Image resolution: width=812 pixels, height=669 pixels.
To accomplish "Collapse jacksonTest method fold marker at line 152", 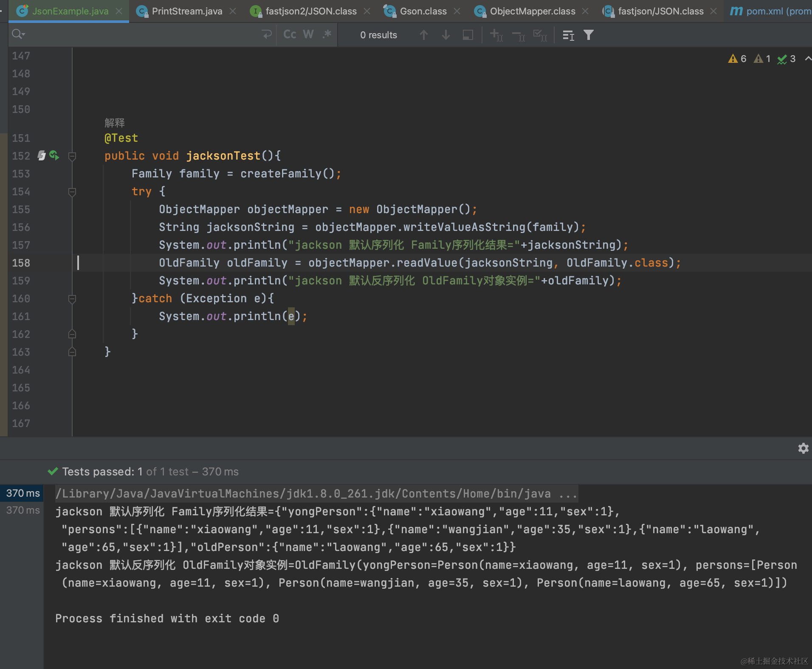I will coord(72,156).
